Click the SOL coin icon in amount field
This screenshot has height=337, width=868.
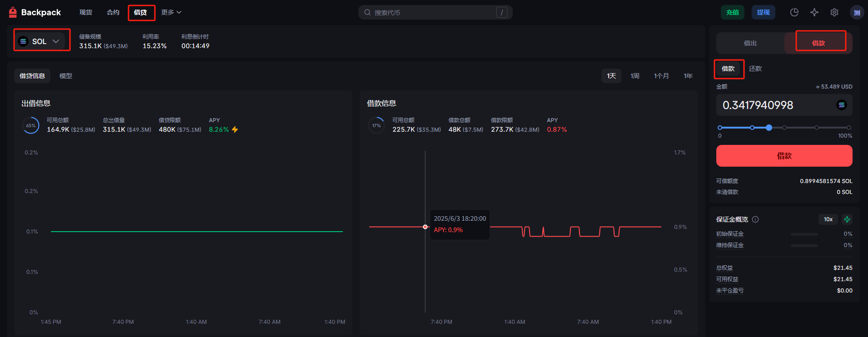coord(841,105)
